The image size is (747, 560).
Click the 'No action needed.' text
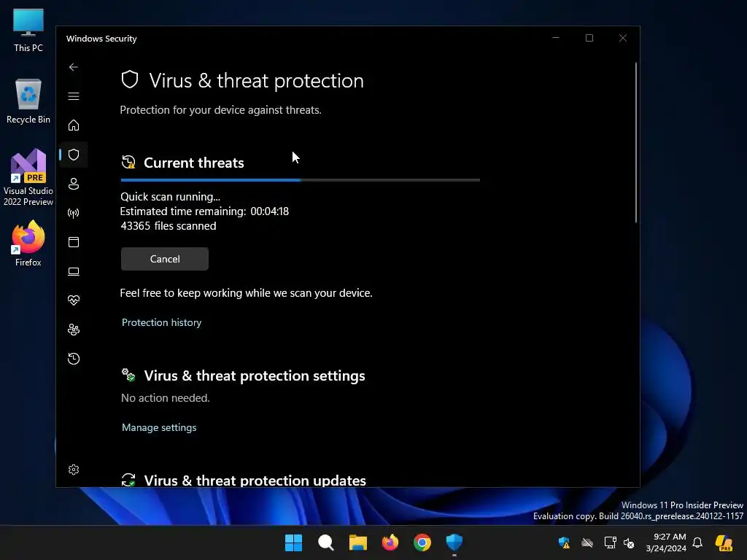pyautogui.click(x=166, y=397)
